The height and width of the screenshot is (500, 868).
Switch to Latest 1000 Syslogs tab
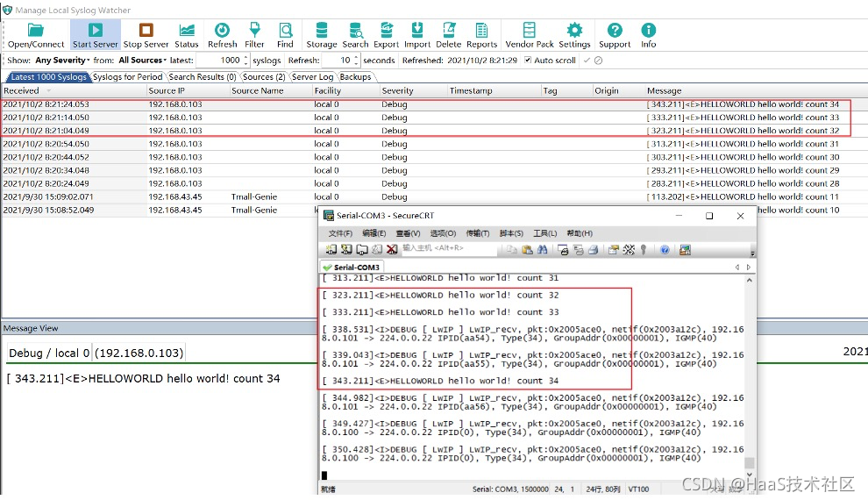(48, 77)
